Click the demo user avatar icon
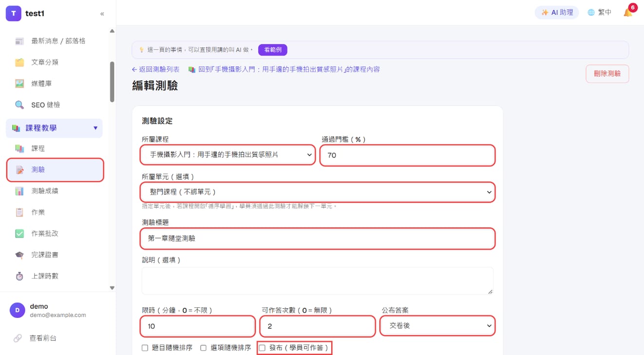The width and height of the screenshot is (644, 355). [18, 310]
